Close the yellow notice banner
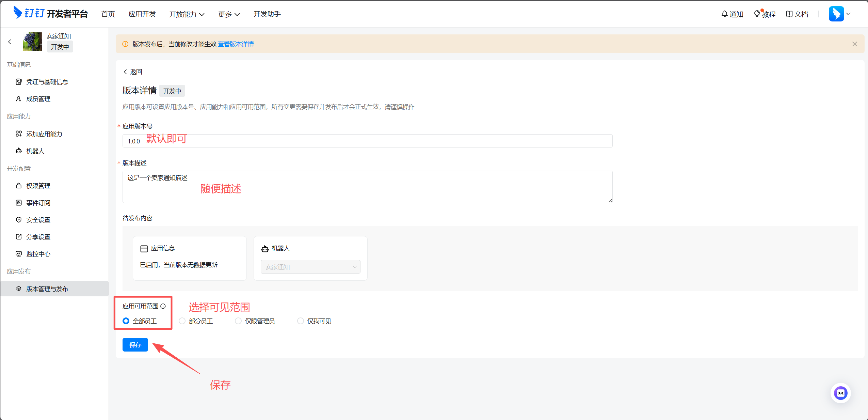868x420 pixels. (854, 44)
